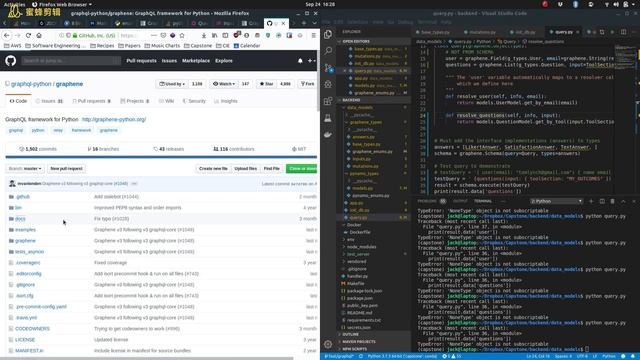Open Firefox downloads arrow

204,36
